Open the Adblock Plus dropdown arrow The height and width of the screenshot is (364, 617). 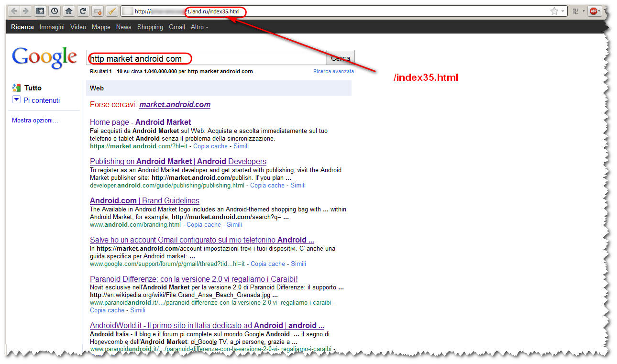click(599, 11)
